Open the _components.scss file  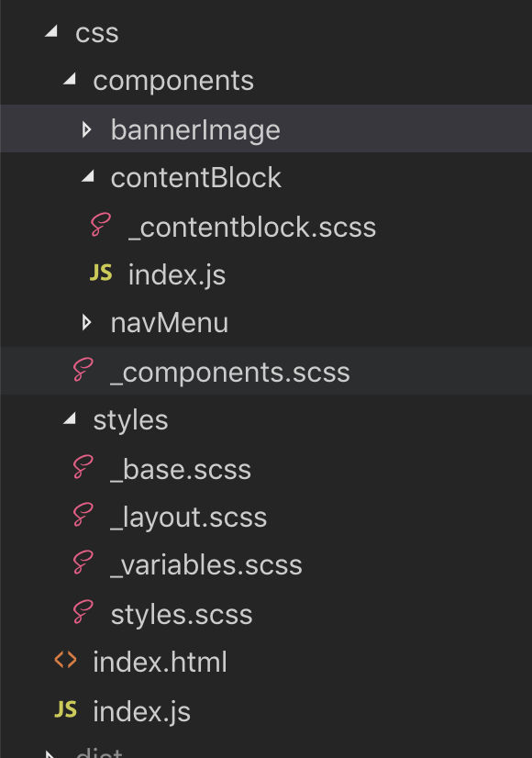pos(230,373)
